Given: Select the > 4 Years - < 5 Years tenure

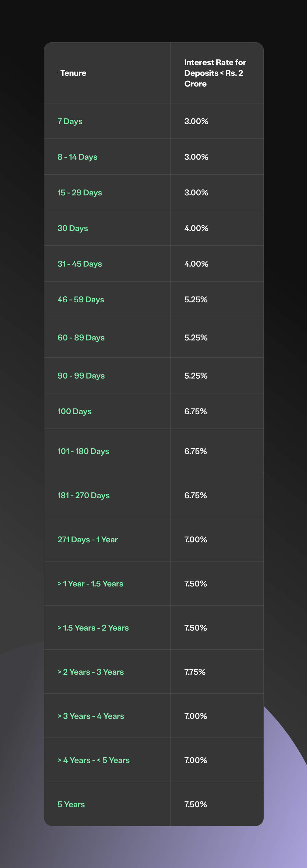Looking at the screenshot, I should [94, 760].
